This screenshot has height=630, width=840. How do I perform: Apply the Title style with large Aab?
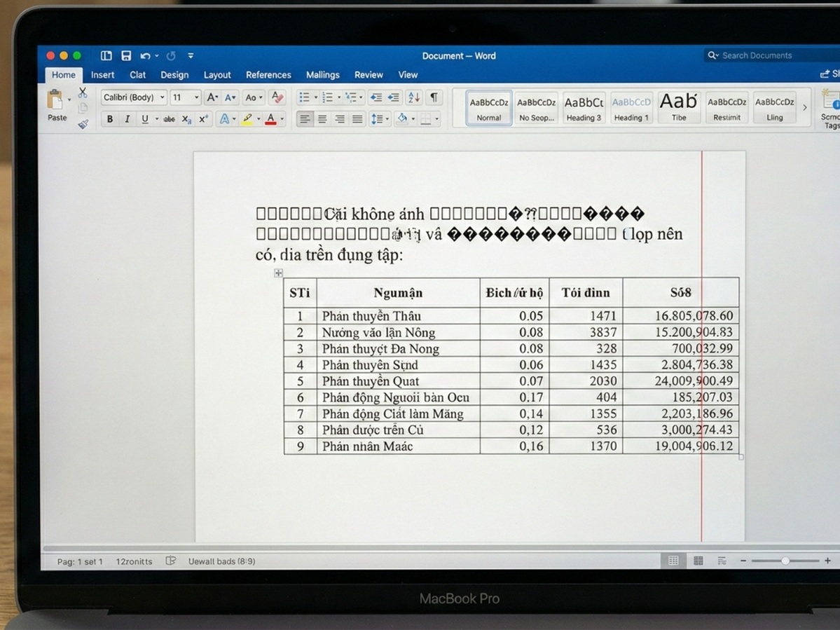point(679,108)
